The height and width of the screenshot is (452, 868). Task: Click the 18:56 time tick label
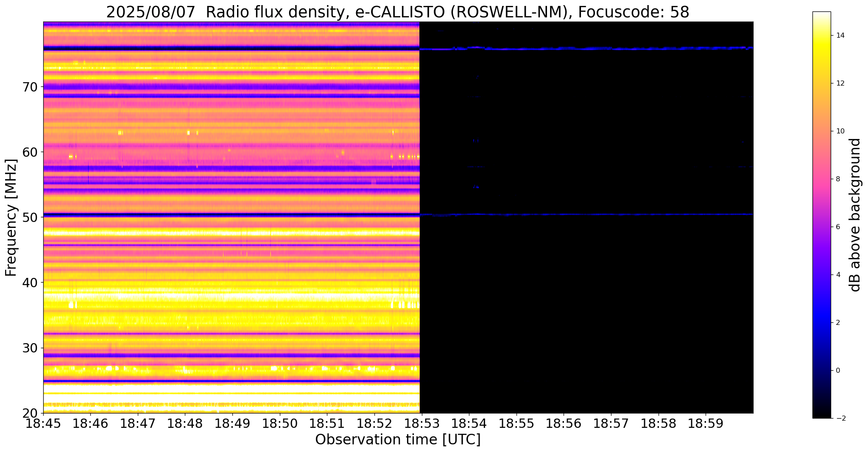tap(564, 423)
